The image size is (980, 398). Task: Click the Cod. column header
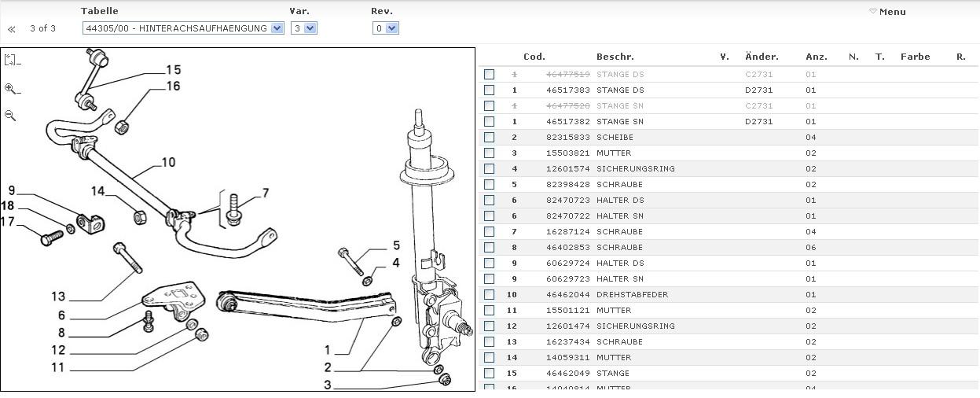click(x=534, y=57)
